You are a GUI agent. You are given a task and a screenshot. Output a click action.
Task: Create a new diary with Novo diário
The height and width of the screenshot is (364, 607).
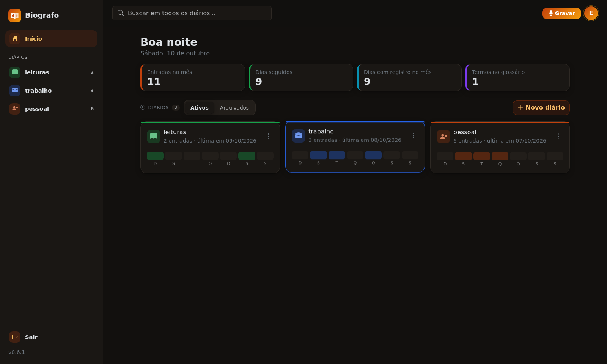[541, 108]
